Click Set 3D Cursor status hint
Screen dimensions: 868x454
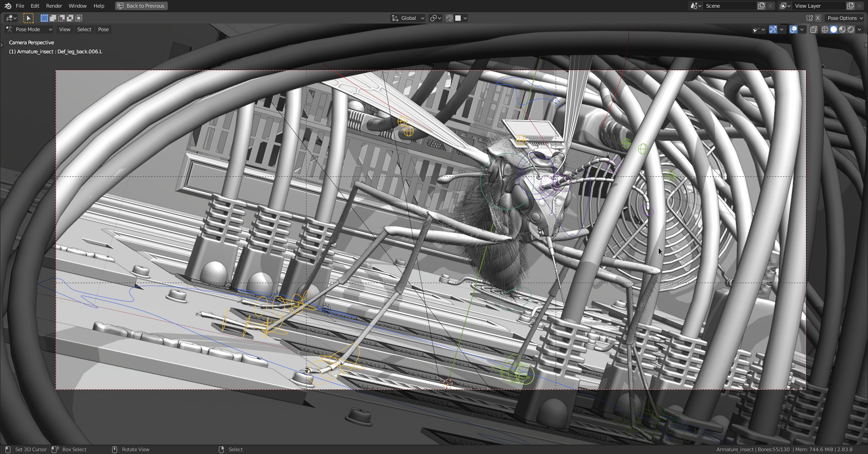pyautogui.click(x=31, y=449)
